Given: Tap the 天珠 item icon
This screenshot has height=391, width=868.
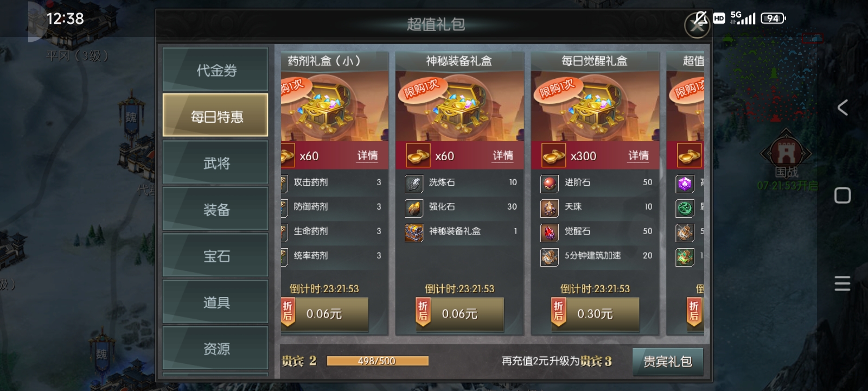Looking at the screenshot, I should 550,207.
